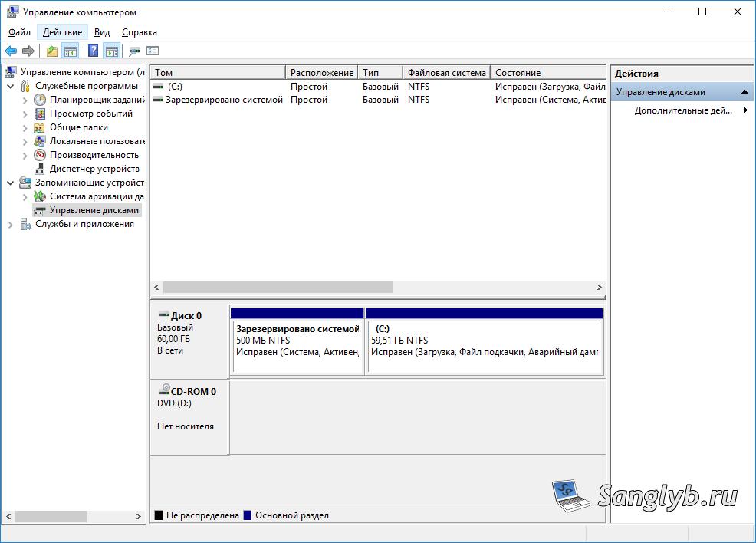Click the disk-with-magnifier toolbar icon

tap(134, 51)
